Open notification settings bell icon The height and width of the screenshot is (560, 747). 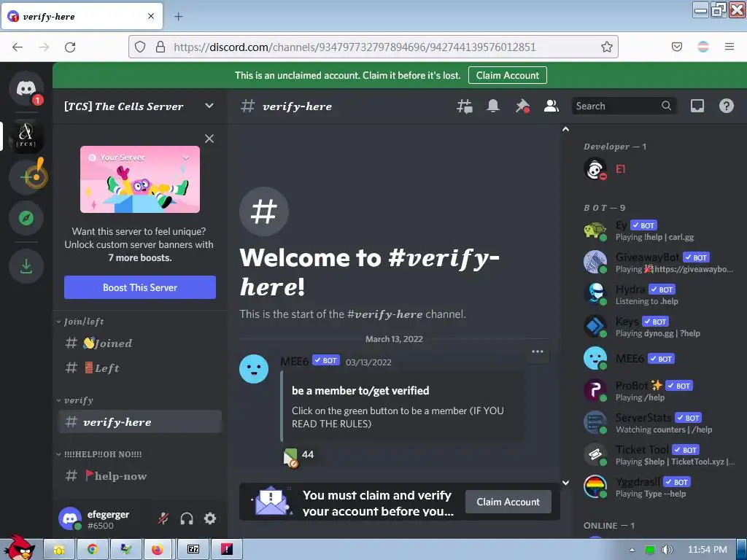tap(493, 106)
